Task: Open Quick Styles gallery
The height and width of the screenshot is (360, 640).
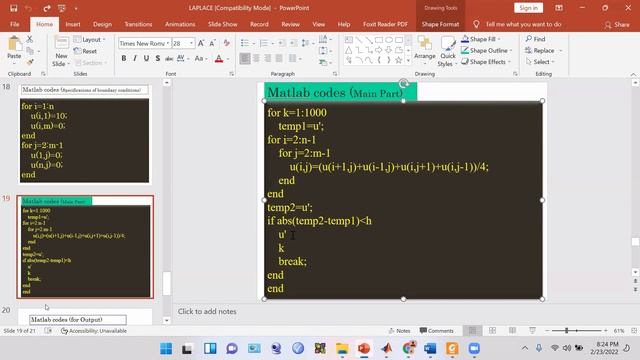Action: 448,51
